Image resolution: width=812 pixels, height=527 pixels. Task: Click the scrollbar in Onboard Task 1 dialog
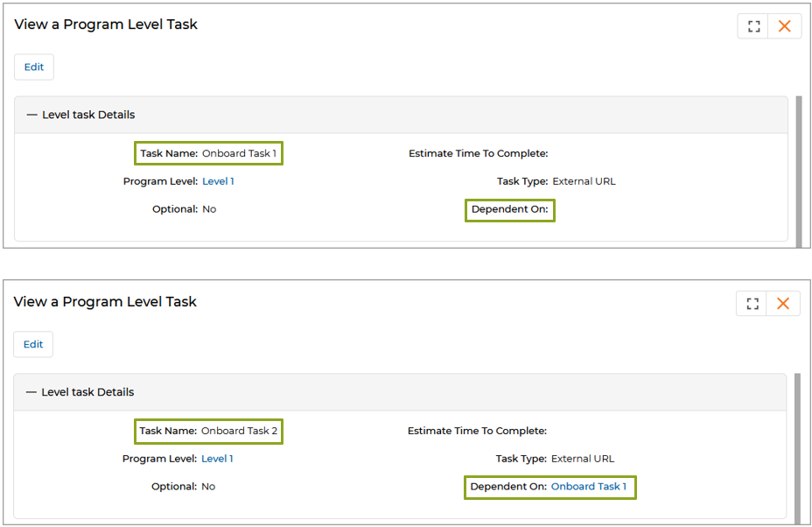pos(799,171)
